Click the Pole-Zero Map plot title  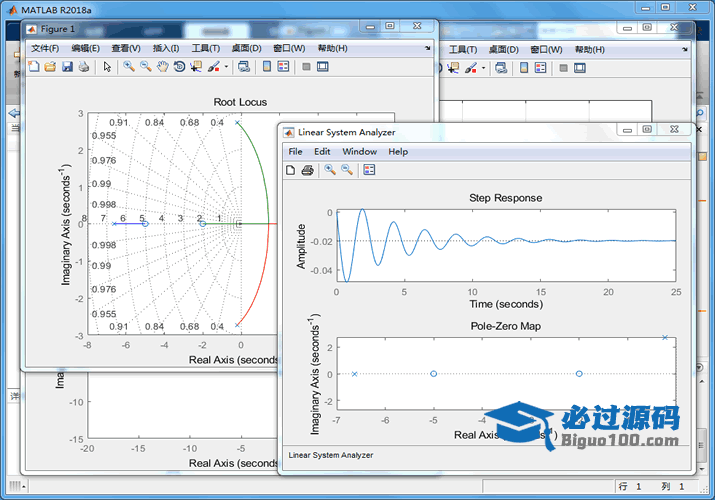point(506,326)
